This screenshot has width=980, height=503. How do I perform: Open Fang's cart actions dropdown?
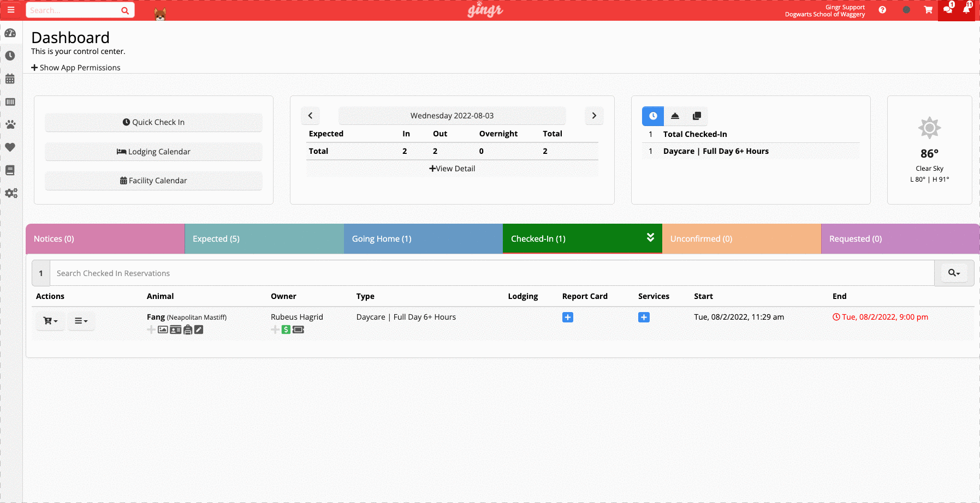[x=51, y=321]
